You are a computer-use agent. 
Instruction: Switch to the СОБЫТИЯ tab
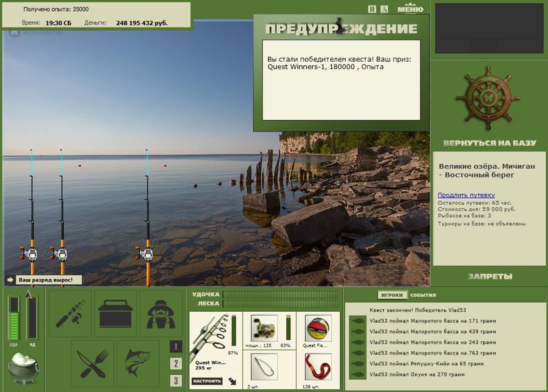click(x=423, y=295)
